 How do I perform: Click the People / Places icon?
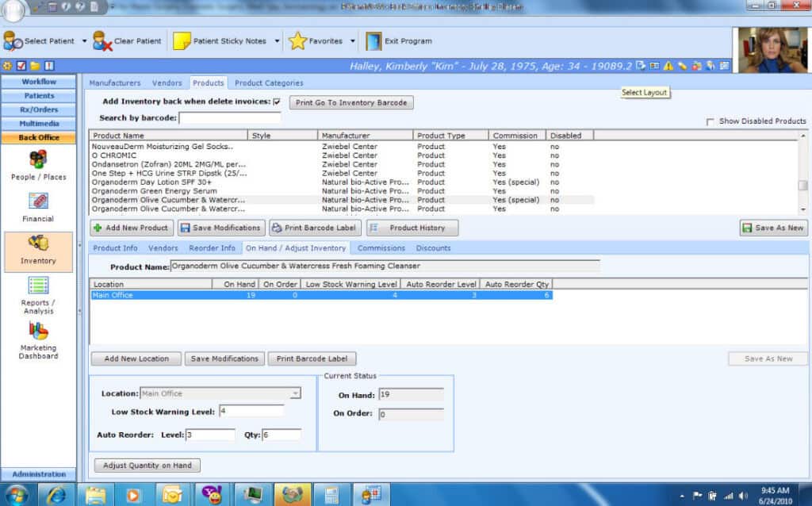pos(38,159)
